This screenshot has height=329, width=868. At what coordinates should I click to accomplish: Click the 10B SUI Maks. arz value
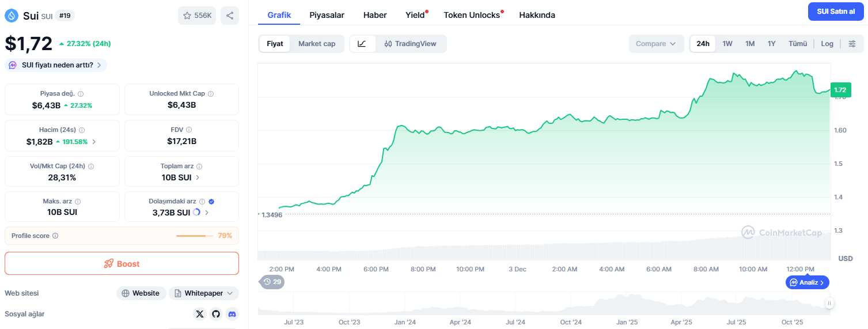(62, 212)
